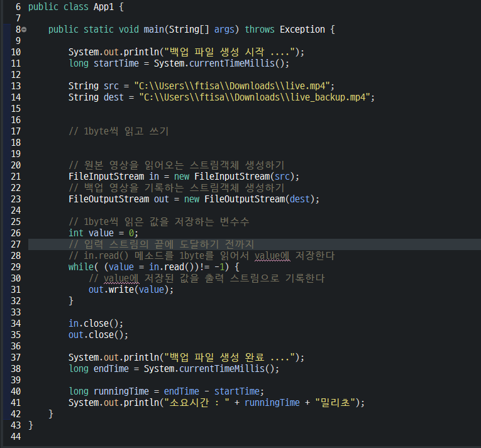Click '백업 파일 생성 시작' println string
Image resolution: width=481 pixels, height=448 pixels.
click(x=229, y=52)
